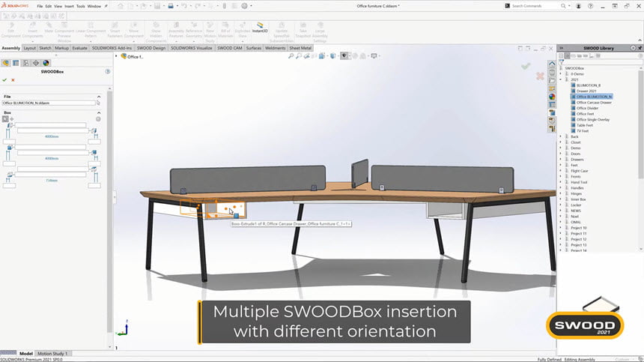
Task: Toggle the box selection mode icon
Action: tap(5, 118)
